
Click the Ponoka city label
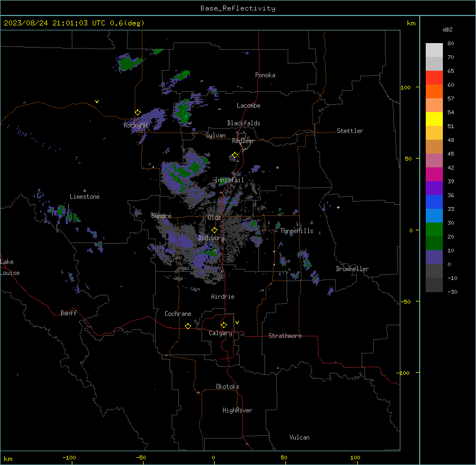265,75
